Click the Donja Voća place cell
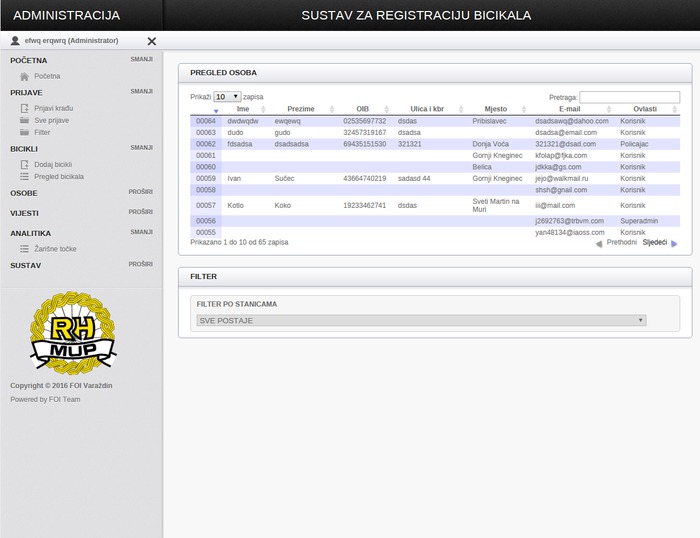Screen dimensions: 700x538 pyautogui.click(x=491, y=144)
